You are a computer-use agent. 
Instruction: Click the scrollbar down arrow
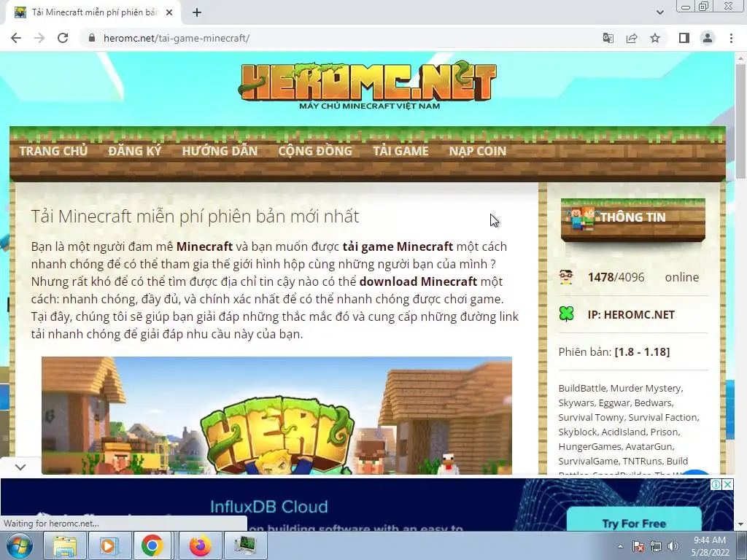[x=740, y=524]
